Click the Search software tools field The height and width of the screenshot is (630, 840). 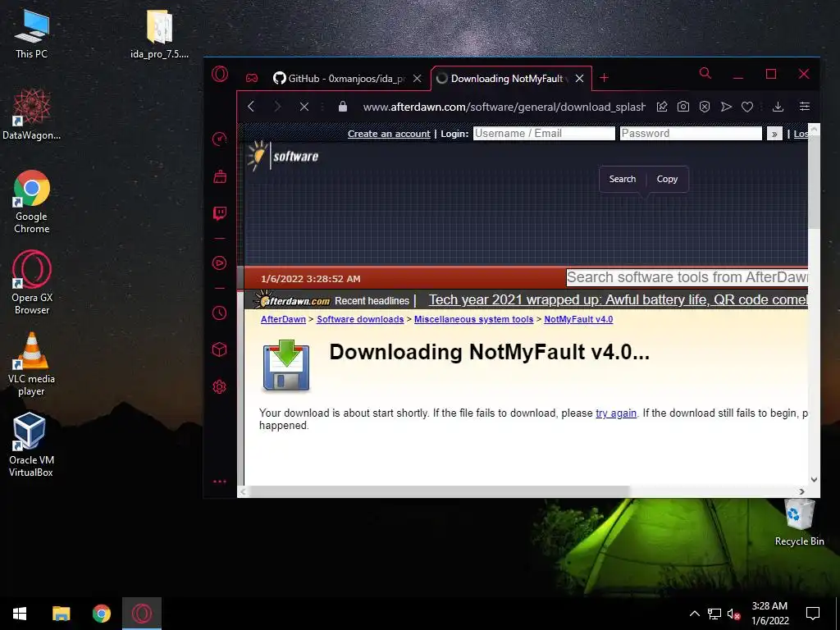coord(687,277)
